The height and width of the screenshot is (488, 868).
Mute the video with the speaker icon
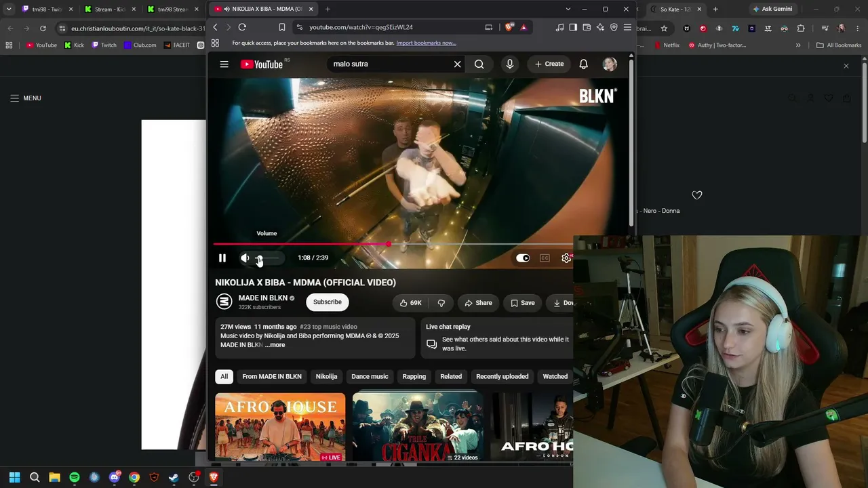[245, 258]
